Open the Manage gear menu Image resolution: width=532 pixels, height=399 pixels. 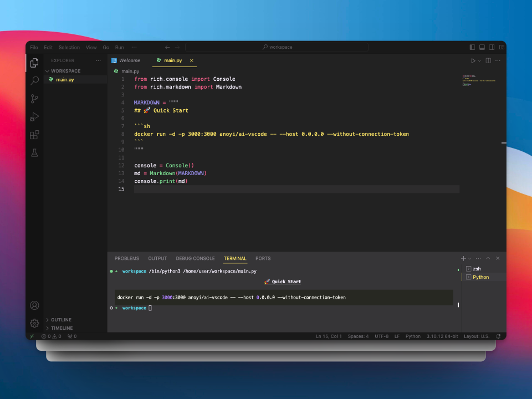pos(34,323)
